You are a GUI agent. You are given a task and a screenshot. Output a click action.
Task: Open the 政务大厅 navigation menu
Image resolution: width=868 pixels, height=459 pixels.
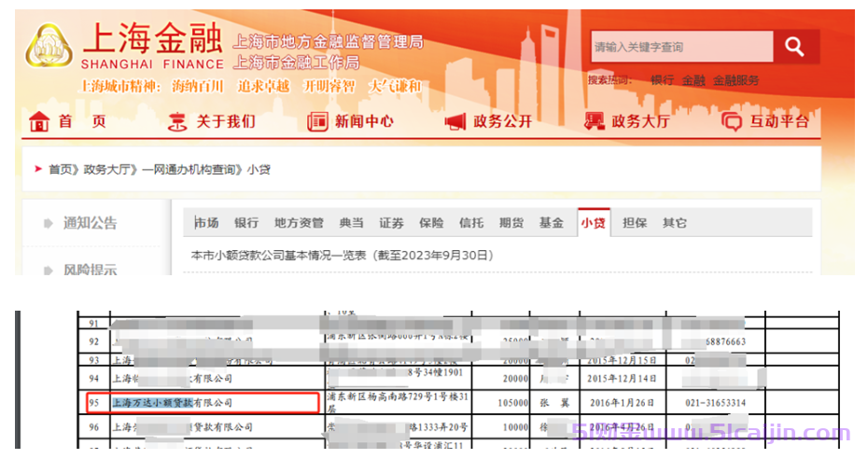tap(641, 121)
